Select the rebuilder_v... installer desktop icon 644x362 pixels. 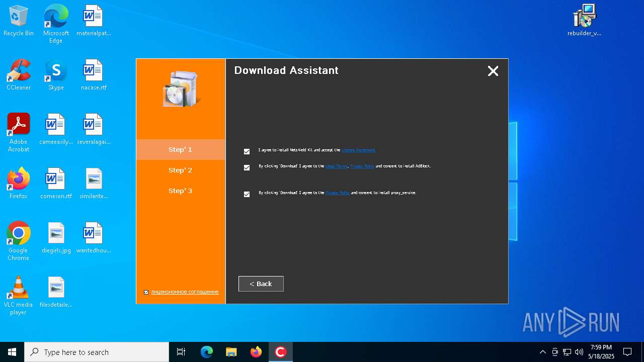click(584, 21)
